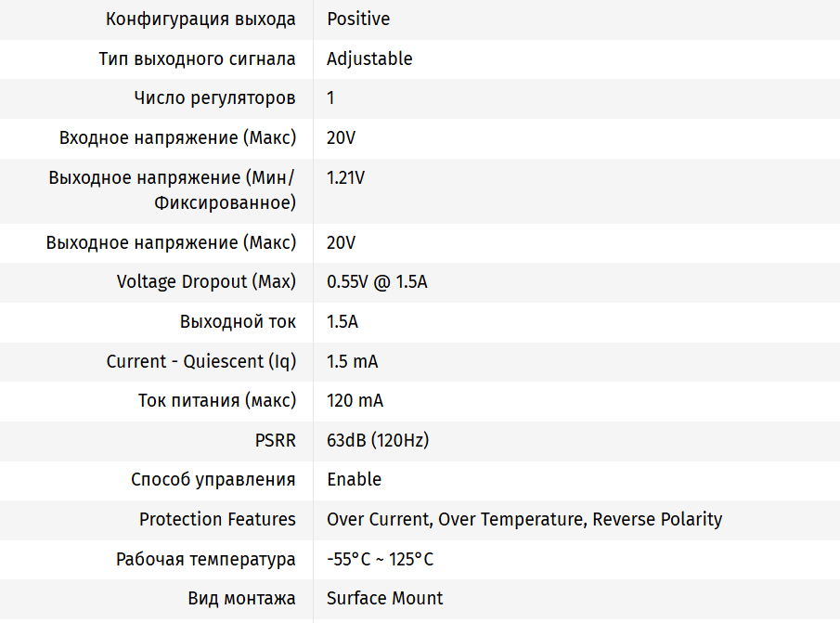Select the "Voltage Dropout (Max)" label
This screenshot has width=840, height=623.
point(206,281)
